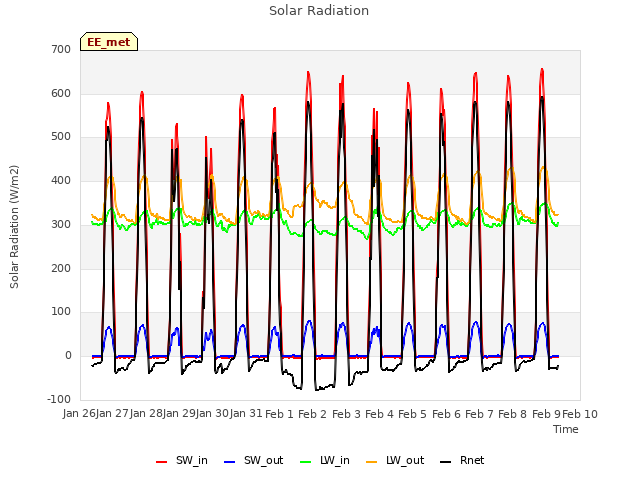The height and width of the screenshot is (480, 640).
Task: Click the Feb 2 Rnet minimum trough
Action: (317, 389)
